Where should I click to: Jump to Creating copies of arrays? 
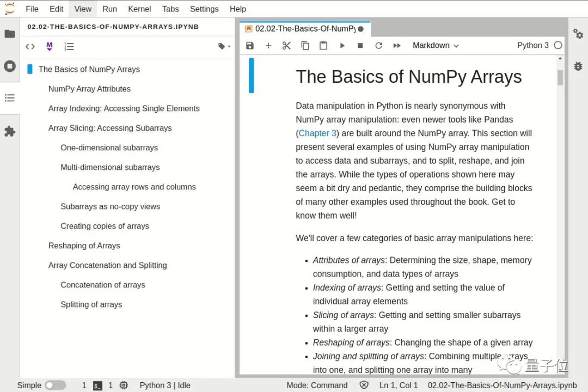[105, 226]
